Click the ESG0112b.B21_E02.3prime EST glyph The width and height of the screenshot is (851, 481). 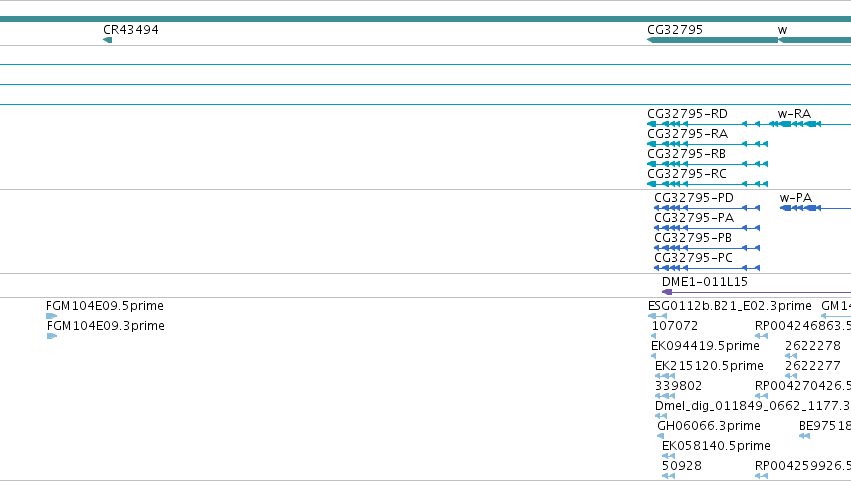tap(657, 316)
